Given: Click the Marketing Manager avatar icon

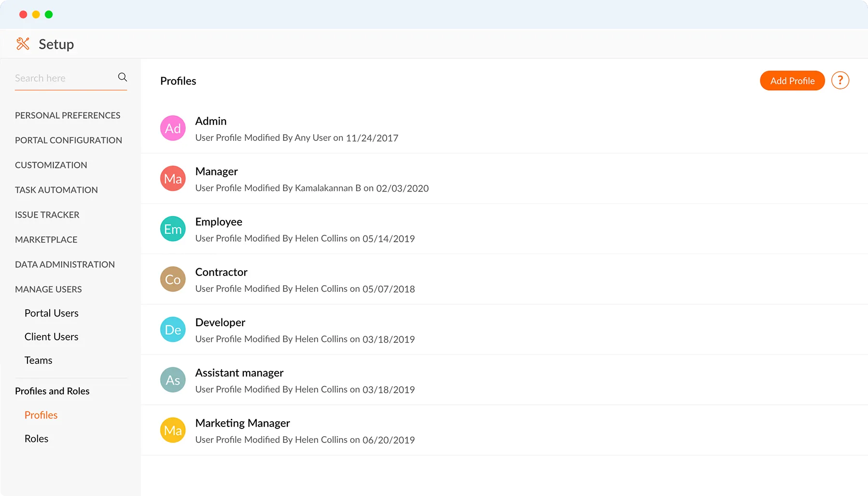Looking at the screenshot, I should click(x=172, y=430).
